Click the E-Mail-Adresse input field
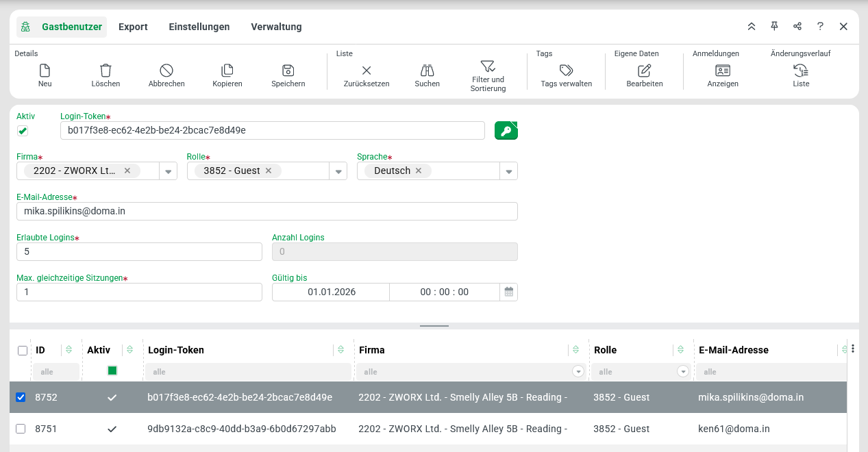This screenshot has width=868, height=452. click(266, 212)
